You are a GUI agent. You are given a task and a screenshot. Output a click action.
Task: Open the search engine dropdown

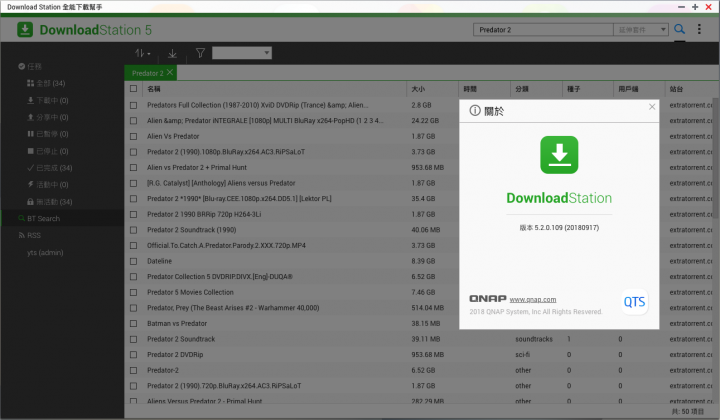click(641, 29)
